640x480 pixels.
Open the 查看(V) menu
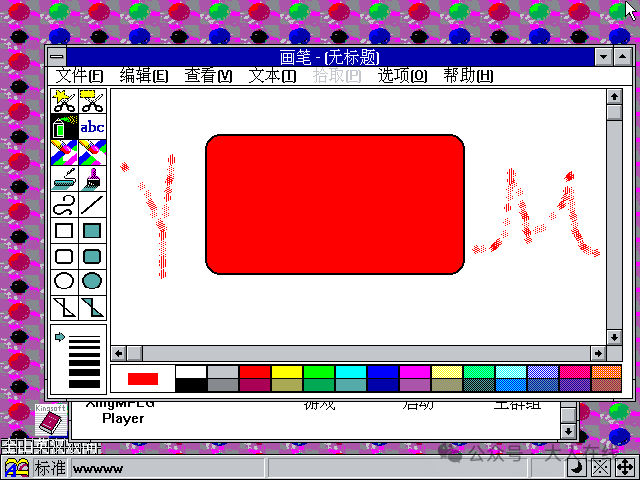click(208, 76)
